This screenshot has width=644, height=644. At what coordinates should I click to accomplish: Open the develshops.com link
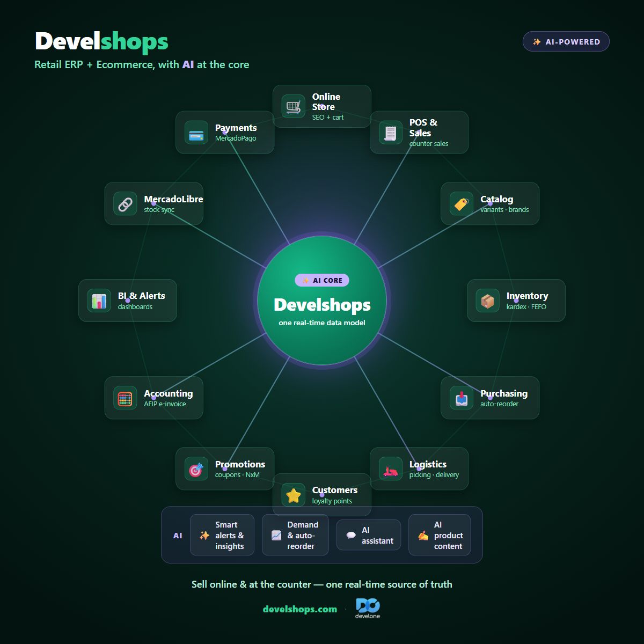click(300, 609)
